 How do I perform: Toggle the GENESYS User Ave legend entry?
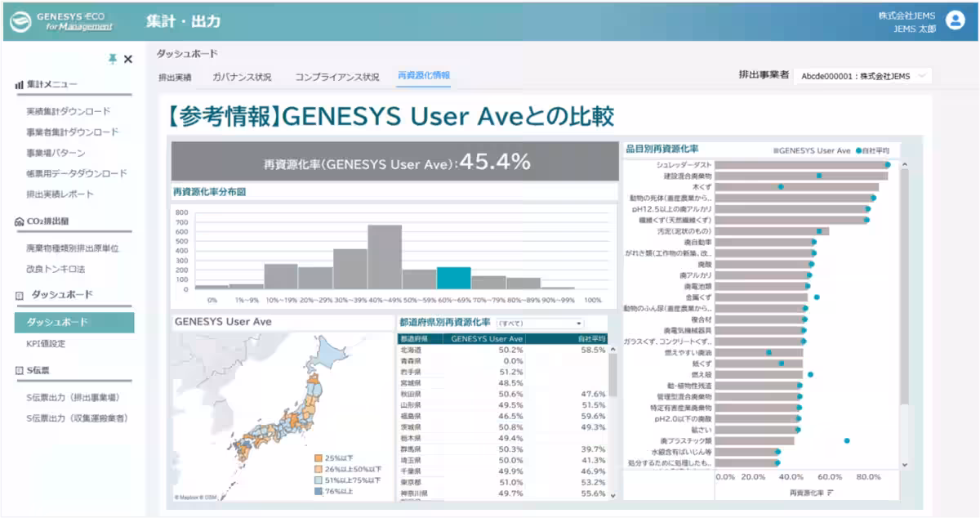pos(812,150)
